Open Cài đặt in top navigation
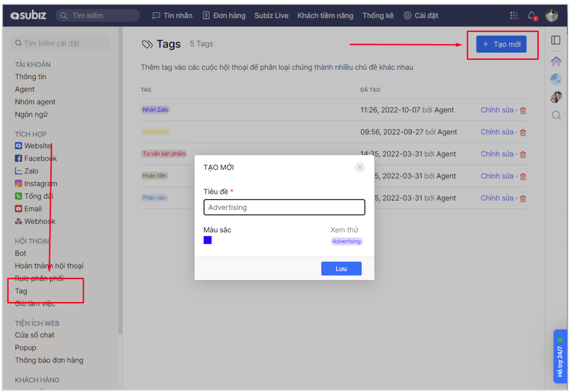Image resolution: width=571 pixels, height=392 pixels. coord(420,15)
